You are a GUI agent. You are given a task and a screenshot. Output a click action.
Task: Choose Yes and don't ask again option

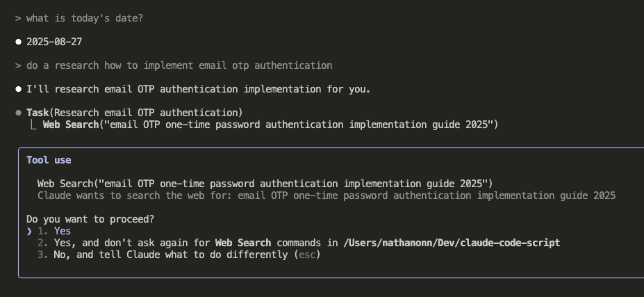(299, 243)
